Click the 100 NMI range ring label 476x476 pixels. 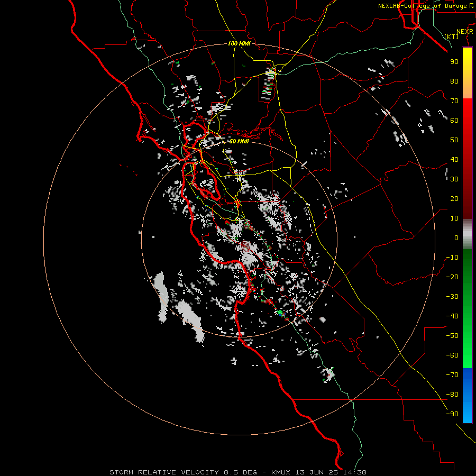point(239,43)
